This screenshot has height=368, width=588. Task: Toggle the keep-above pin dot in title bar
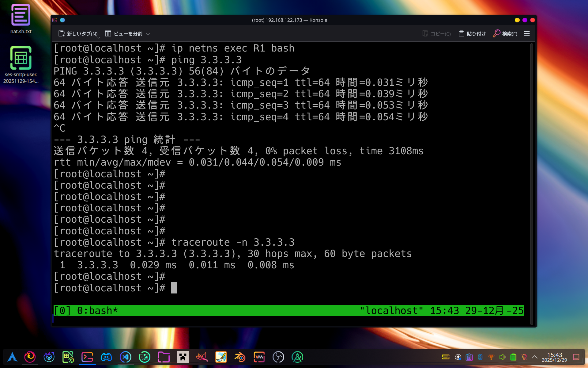[62, 20]
